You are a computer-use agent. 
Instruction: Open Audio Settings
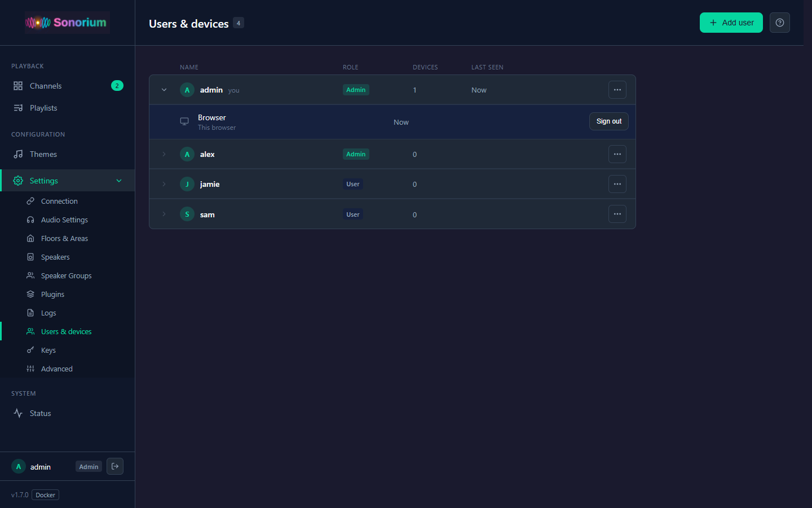[68, 220]
